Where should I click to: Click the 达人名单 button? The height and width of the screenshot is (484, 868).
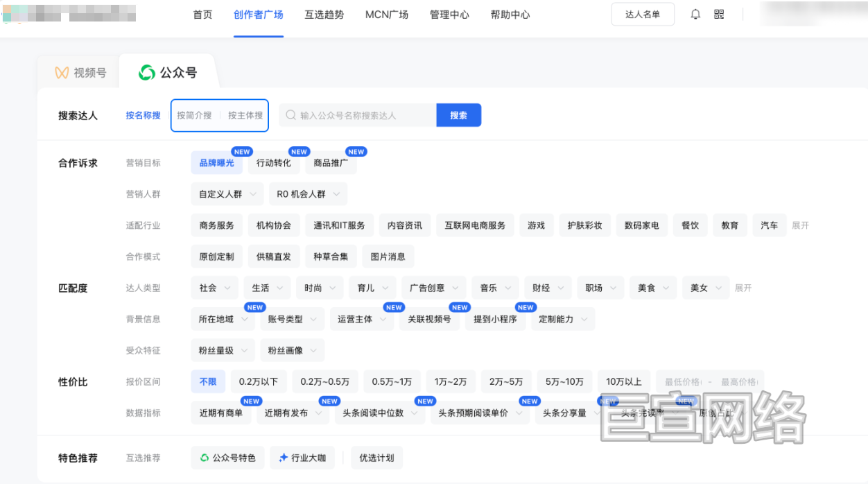(x=643, y=15)
